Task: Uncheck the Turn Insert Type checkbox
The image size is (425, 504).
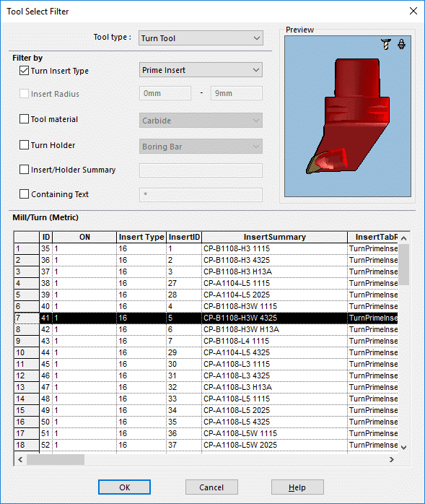Action: coord(24,70)
